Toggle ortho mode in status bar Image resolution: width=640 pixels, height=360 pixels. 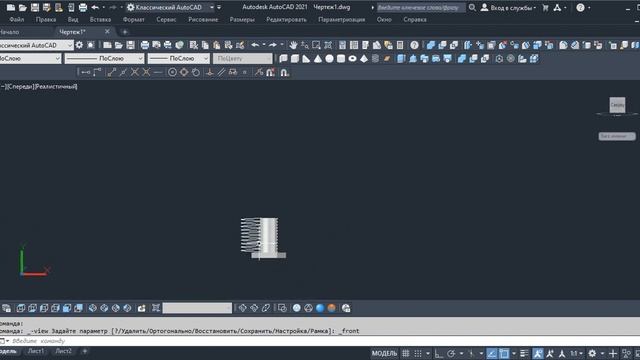pos(439,353)
